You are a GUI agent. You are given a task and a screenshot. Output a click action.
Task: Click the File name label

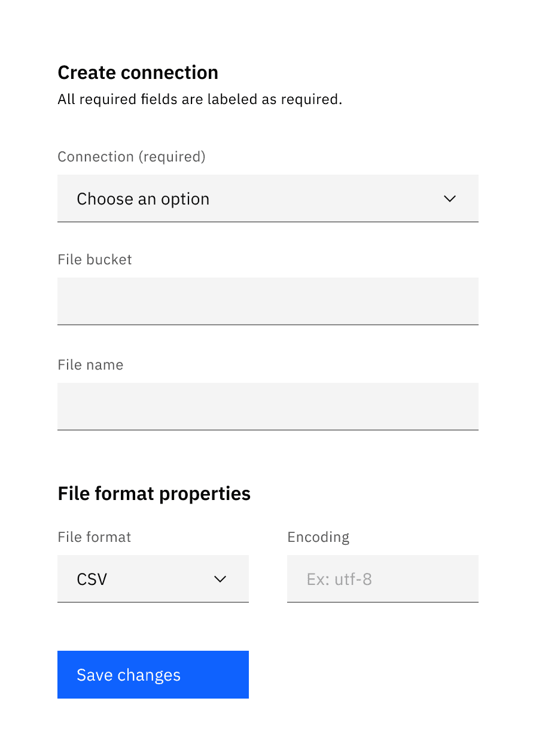tap(90, 365)
